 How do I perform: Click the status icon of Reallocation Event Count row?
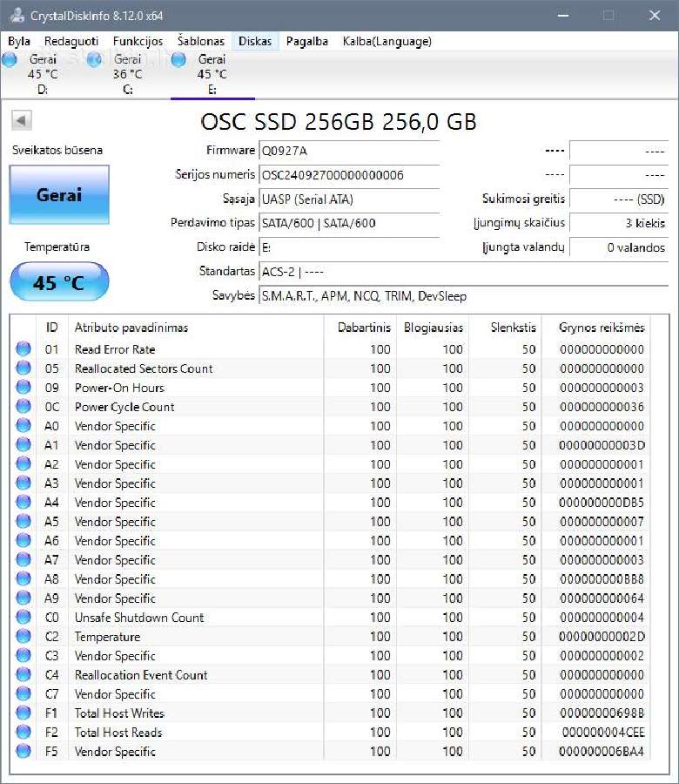(24, 674)
